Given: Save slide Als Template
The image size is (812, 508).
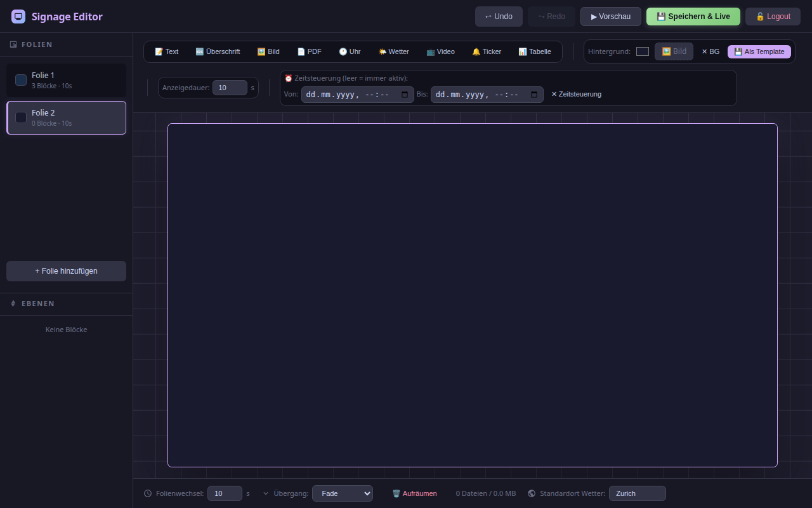Looking at the screenshot, I should [759, 51].
